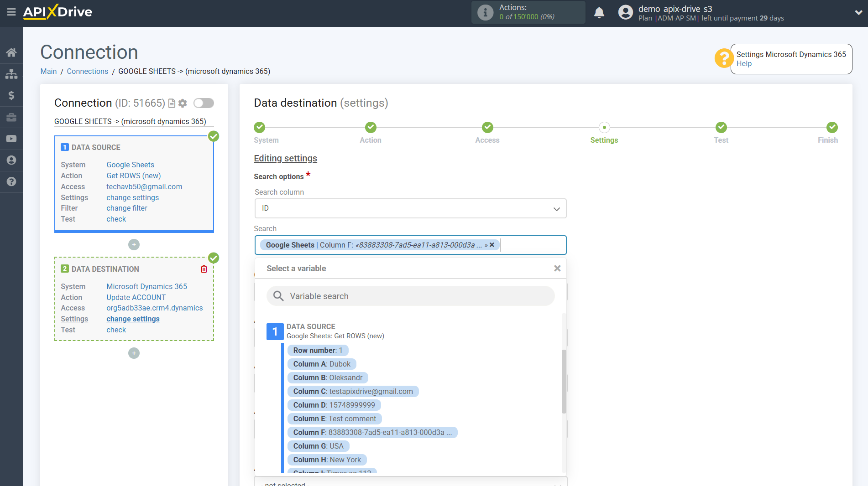Open techavb50@gmail.com access link
This screenshot has height=486, width=868.
tap(144, 187)
